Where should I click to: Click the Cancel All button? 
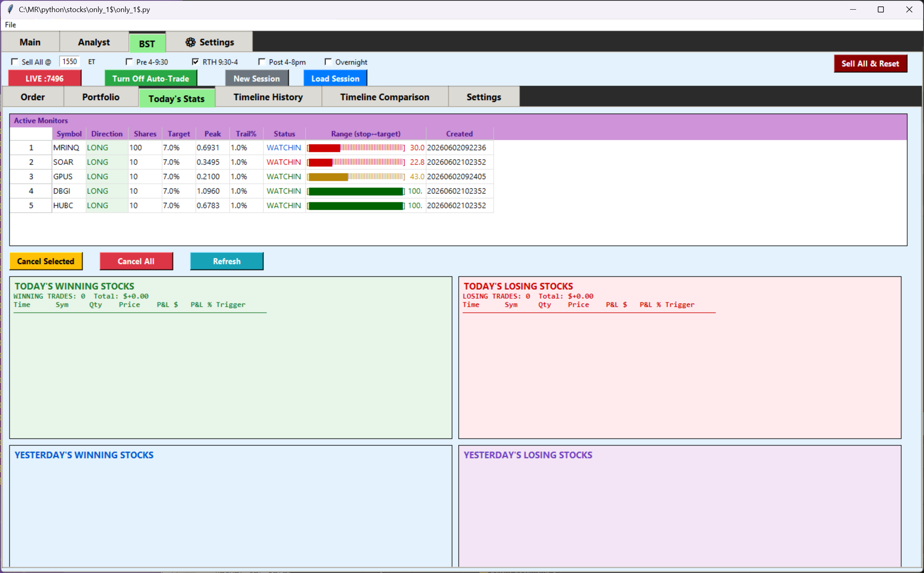tap(136, 261)
